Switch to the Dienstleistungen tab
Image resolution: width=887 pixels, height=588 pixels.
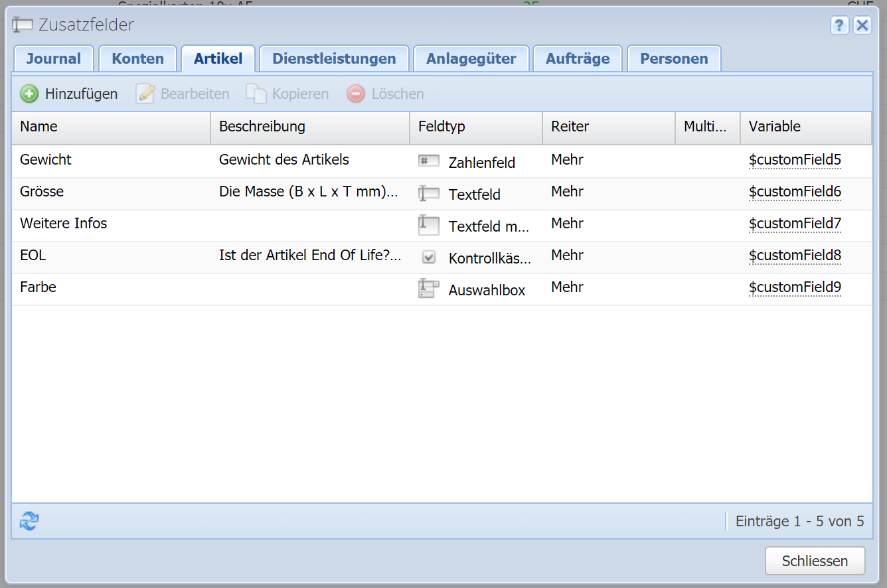pyautogui.click(x=334, y=58)
